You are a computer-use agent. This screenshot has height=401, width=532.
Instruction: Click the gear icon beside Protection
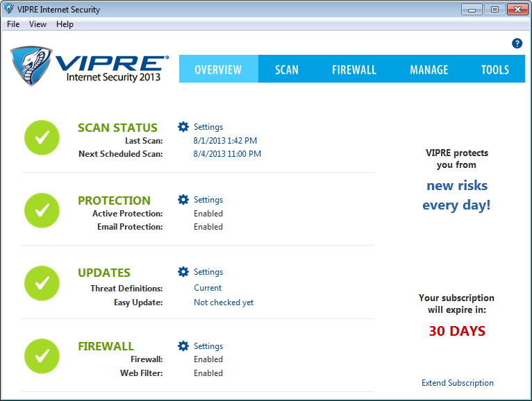[183, 200]
